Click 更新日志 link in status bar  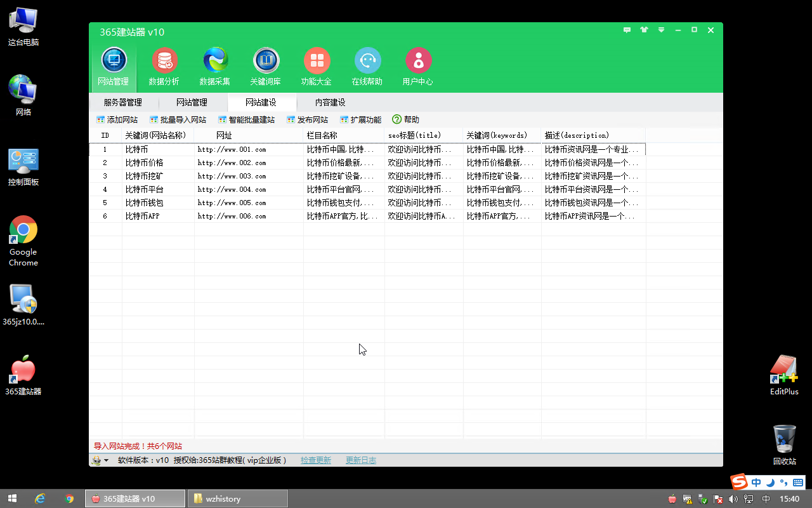pos(361,460)
